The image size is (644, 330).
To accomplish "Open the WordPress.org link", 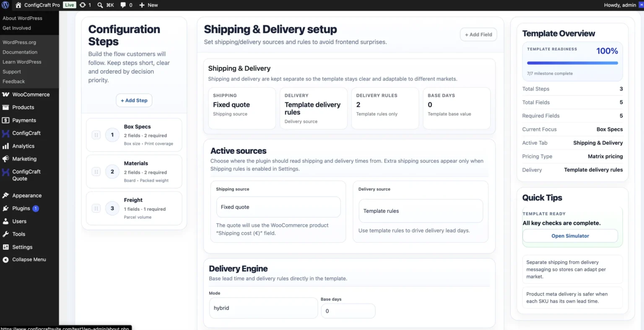I will [19, 42].
